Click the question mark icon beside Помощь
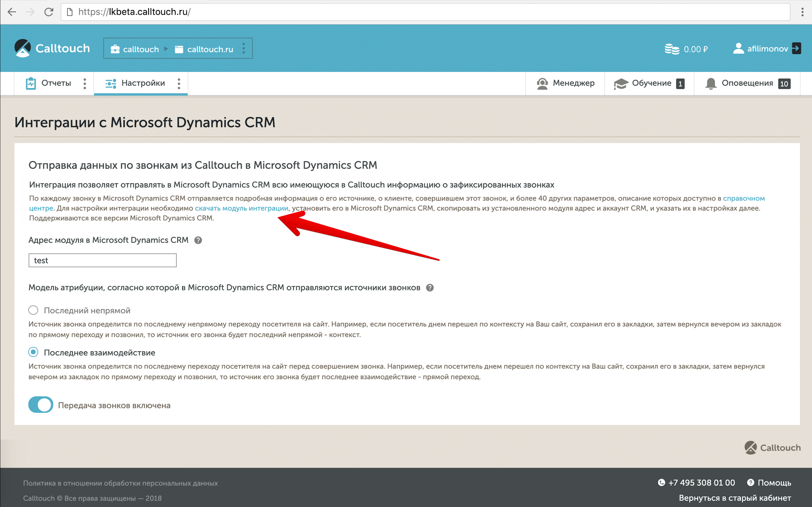Screen dimensions: 812x507 point(750,483)
